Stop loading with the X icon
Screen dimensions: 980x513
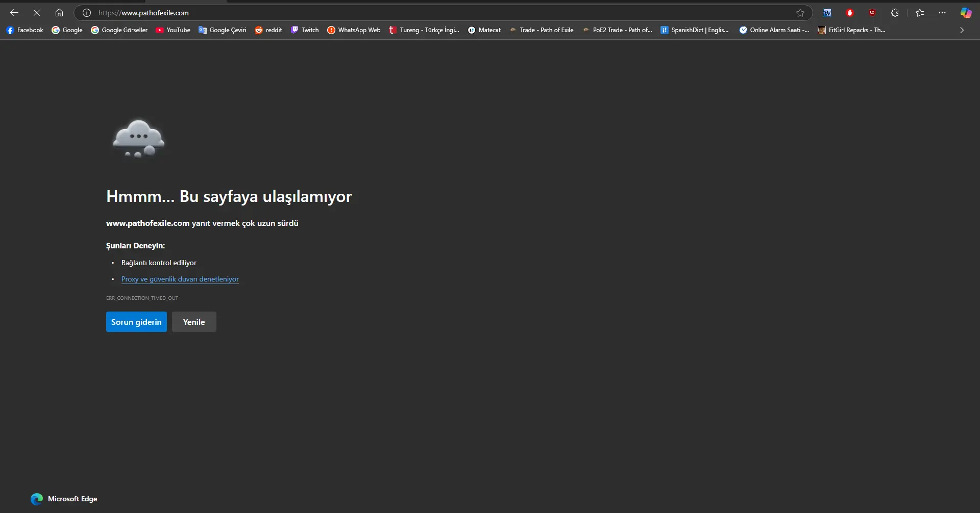pos(37,13)
